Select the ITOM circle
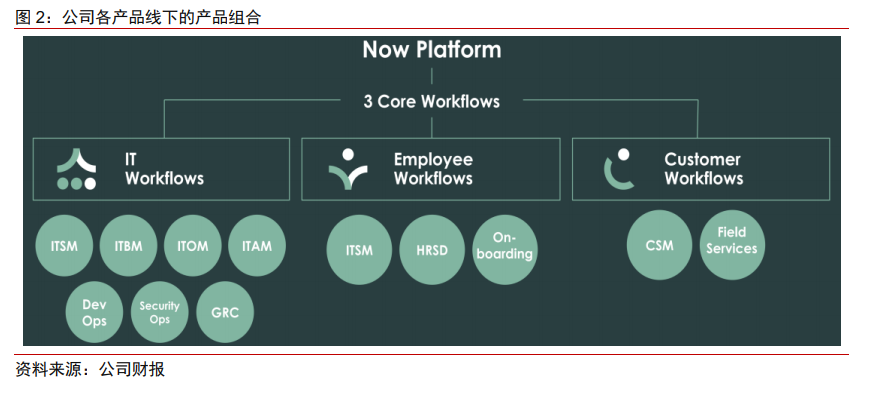The width and height of the screenshot is (875, 402). click(193, 246)
